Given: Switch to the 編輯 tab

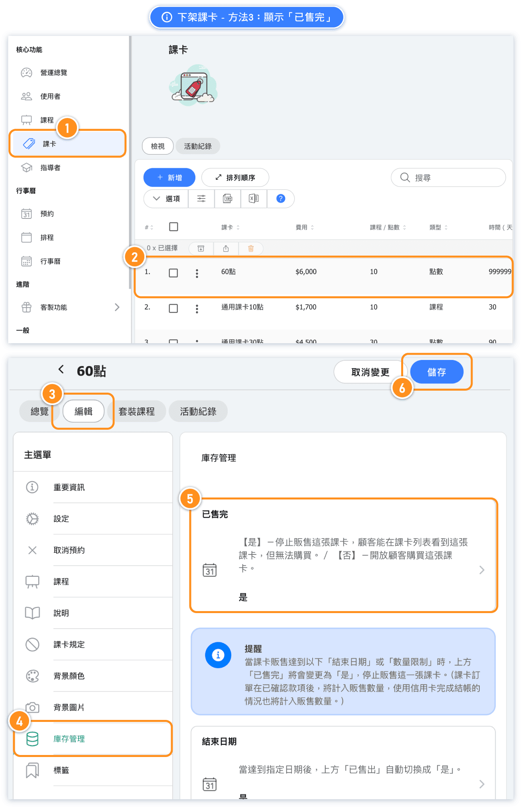Looking at the screenshot, I should pyautogui.click(x=83, y=411).
